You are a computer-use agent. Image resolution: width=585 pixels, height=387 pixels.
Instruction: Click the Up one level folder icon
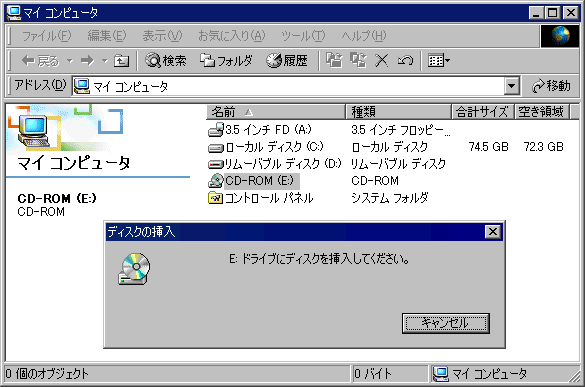pos(121,60)
